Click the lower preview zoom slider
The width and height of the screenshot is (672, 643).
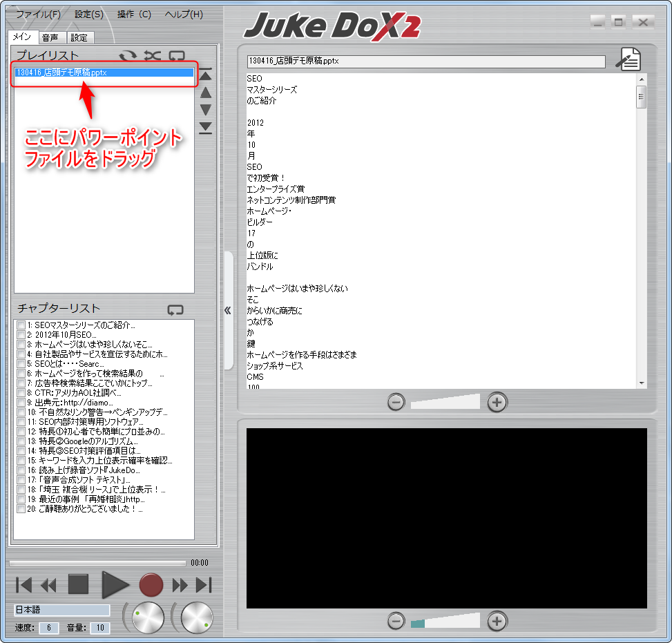pos(445,621)
